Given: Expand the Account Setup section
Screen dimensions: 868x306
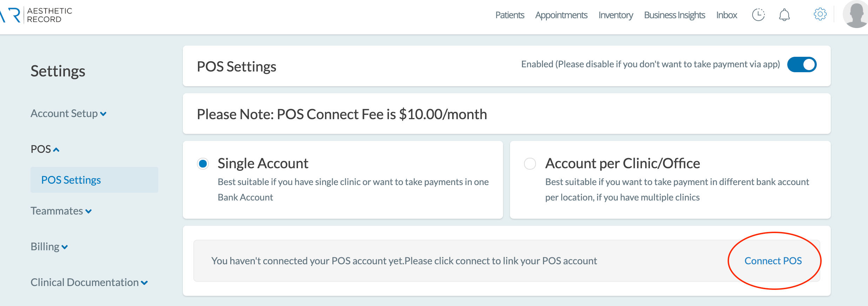Looking at the screenshot, I should 68,114.
